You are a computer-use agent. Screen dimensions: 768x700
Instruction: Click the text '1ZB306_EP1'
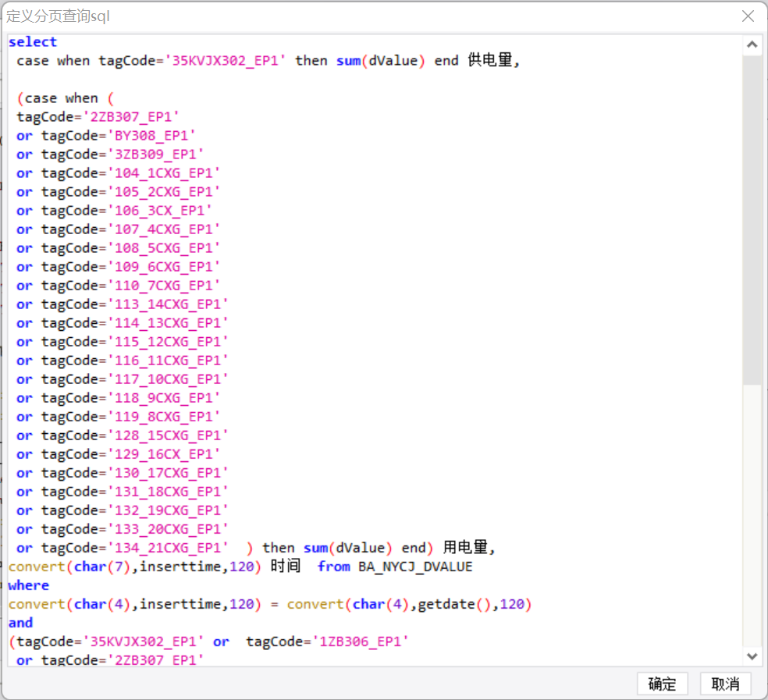(x=361, y=641)
